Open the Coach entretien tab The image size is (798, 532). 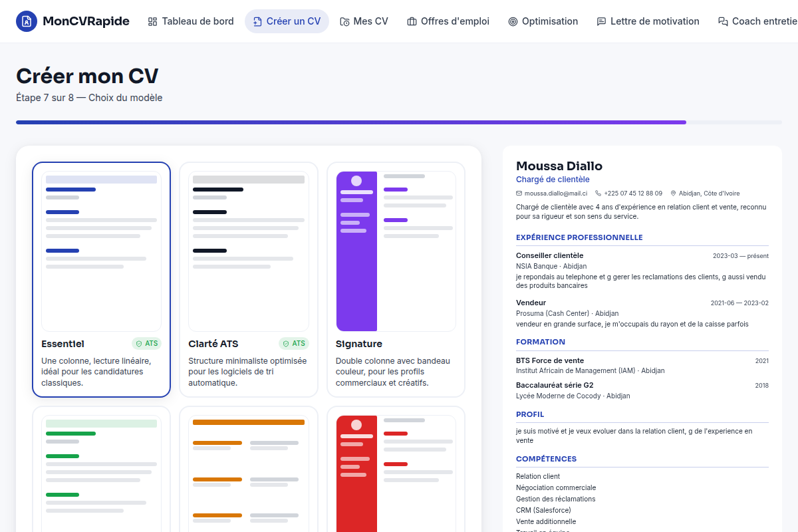pos(754,21)
